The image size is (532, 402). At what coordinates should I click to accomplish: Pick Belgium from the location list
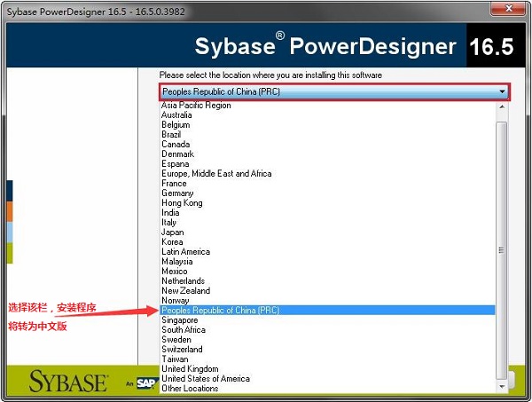pyautogui.click(x=175, y=125)
